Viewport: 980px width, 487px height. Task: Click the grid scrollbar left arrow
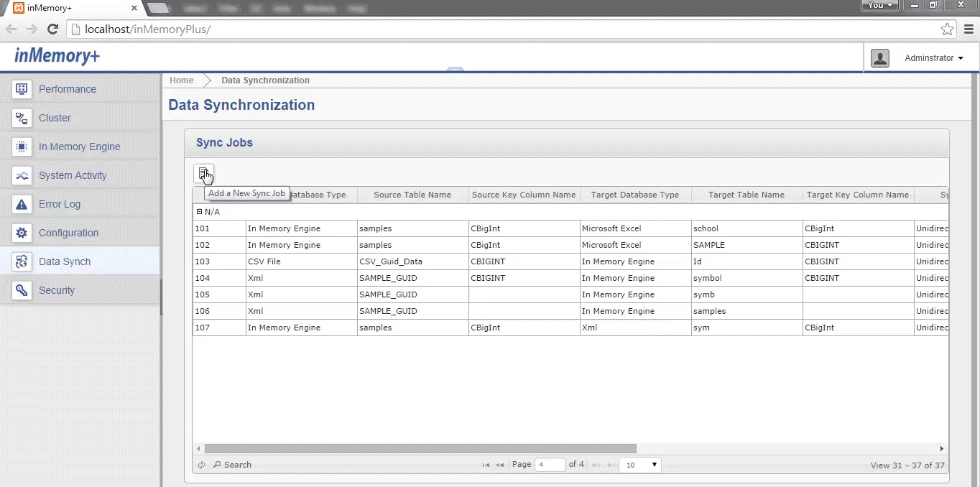coord(199,448)
